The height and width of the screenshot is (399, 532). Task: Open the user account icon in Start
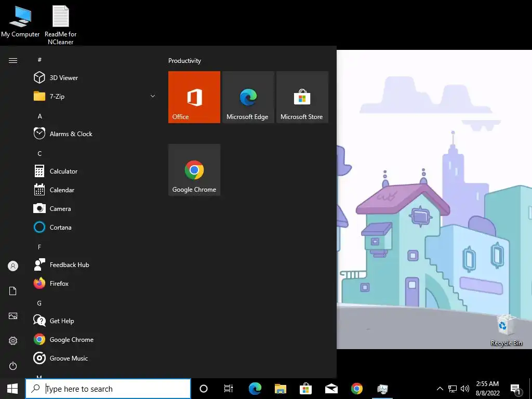point(13,266)
